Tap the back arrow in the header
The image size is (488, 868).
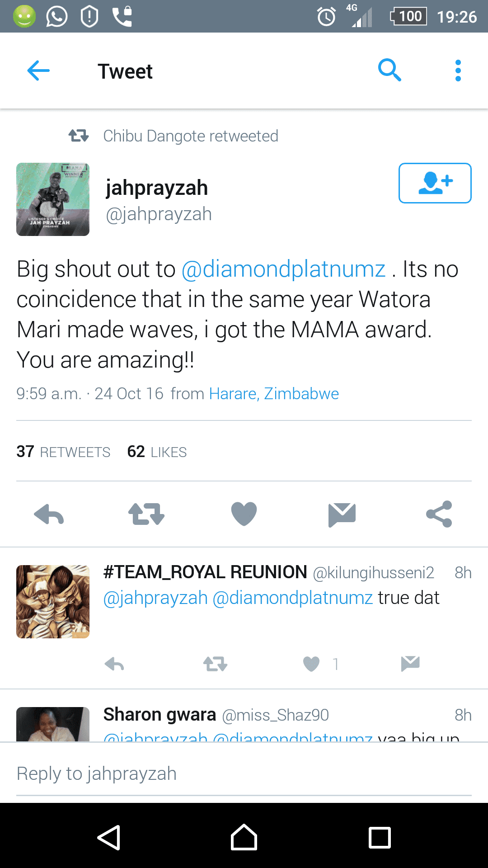click(x=38, y=71)
